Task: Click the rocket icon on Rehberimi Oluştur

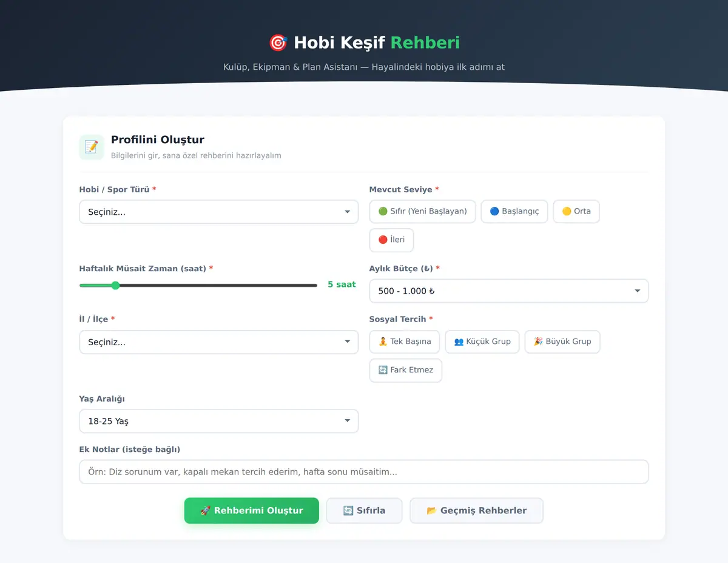Action: click(205, 511)
